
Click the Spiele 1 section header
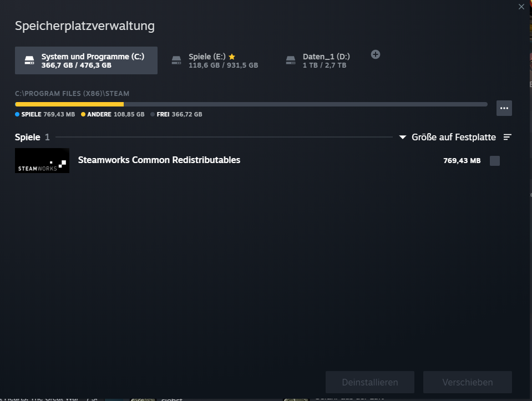pyautogui.click(x=32, y=137)
